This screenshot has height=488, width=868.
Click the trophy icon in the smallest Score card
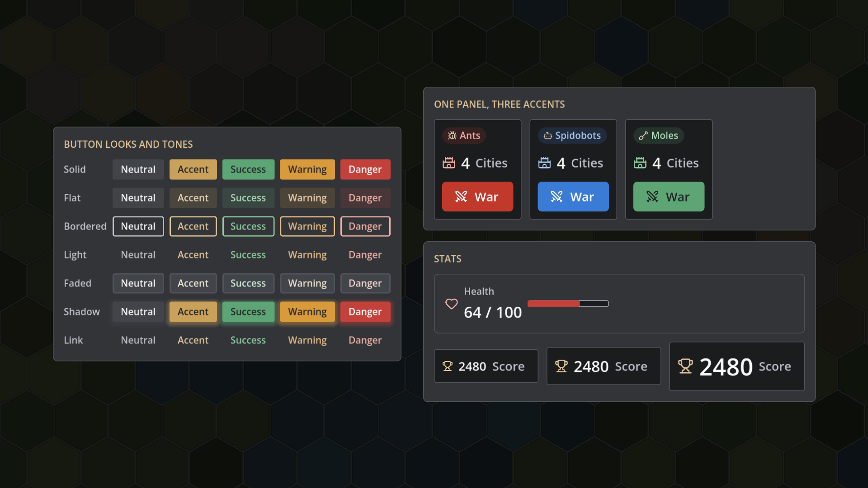pos(448,366)
